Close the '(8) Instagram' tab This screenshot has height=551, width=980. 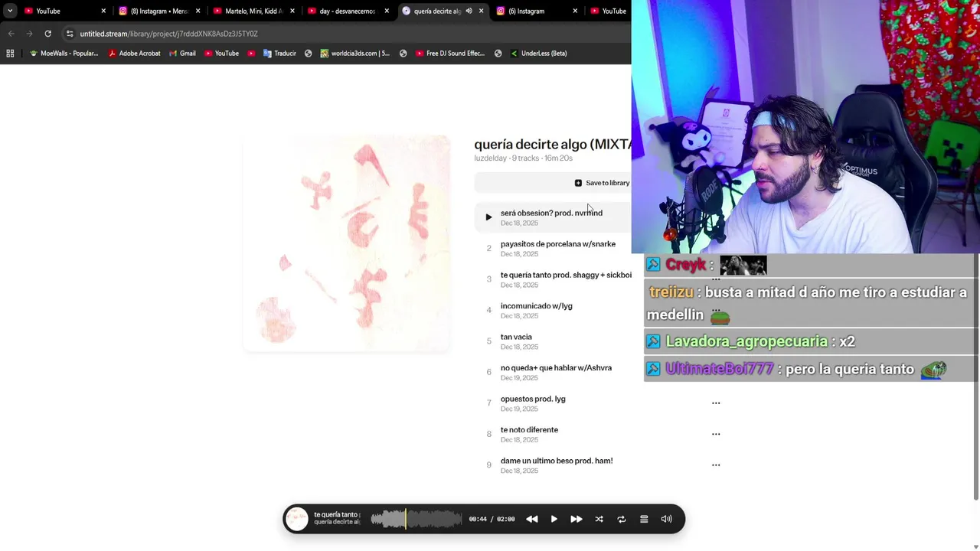click(198, 11)
